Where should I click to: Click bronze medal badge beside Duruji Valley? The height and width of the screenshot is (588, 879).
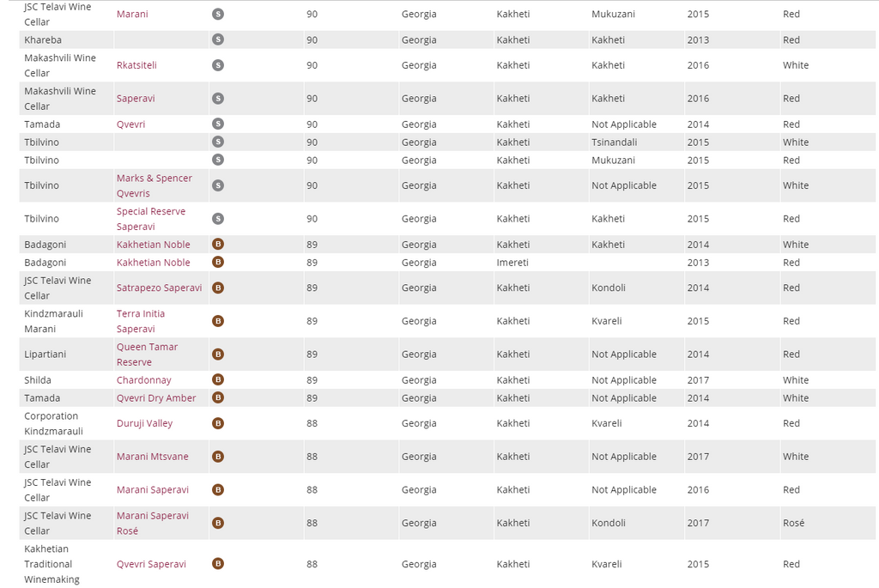(218, 423)
